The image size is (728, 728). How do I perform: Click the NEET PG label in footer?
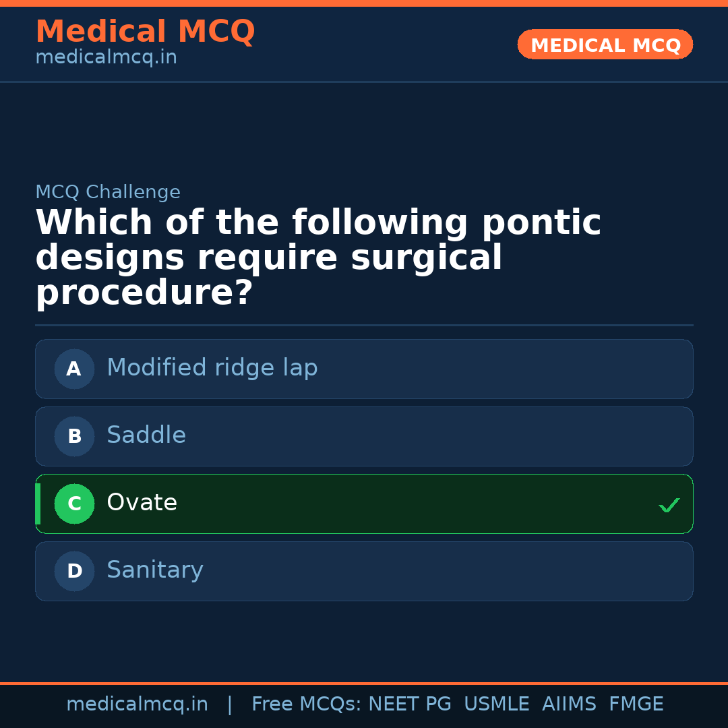(x=409, y=703)
